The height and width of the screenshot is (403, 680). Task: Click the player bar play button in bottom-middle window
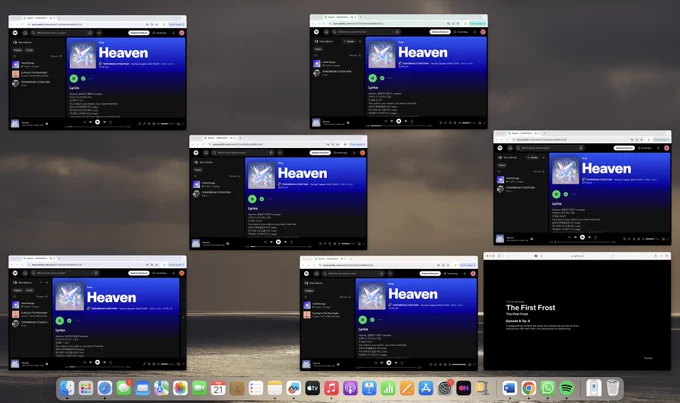point(389,362)
